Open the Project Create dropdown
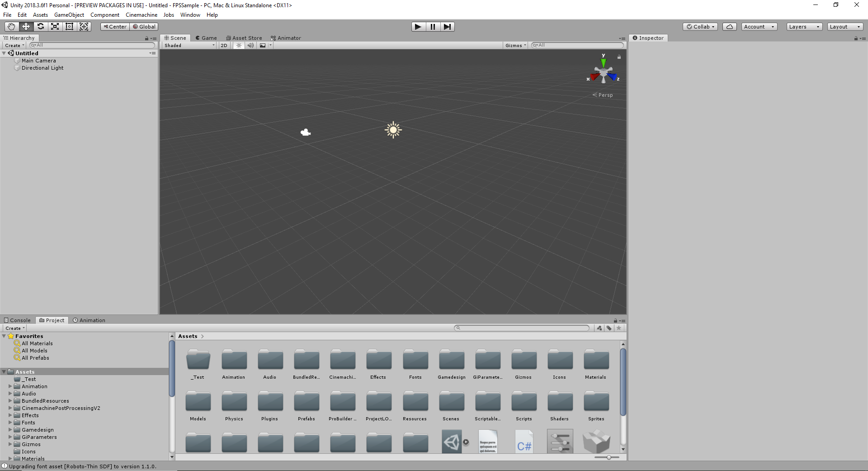868x471 pixels. coord(15,328)
